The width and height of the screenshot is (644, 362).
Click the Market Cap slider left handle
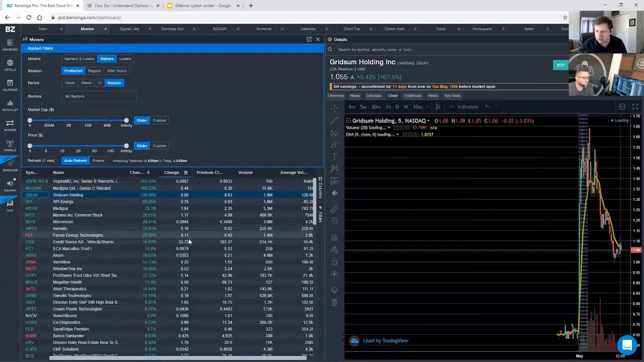(30, 120)
